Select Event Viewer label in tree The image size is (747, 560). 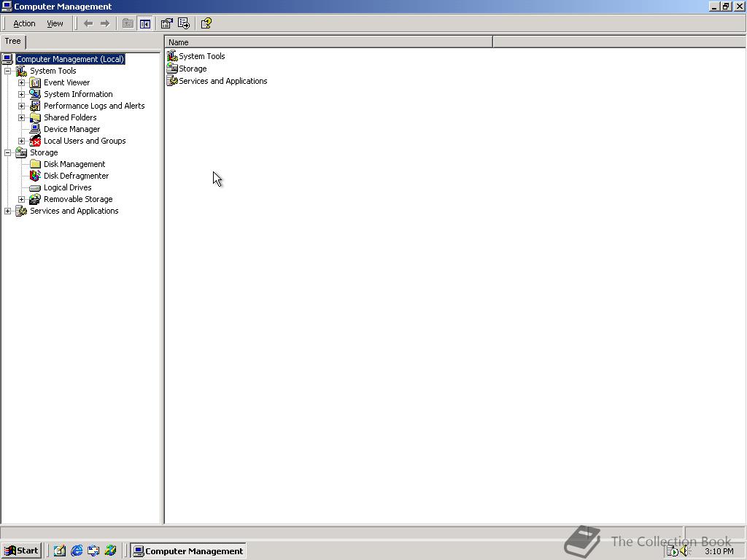(x=66, y=82)
